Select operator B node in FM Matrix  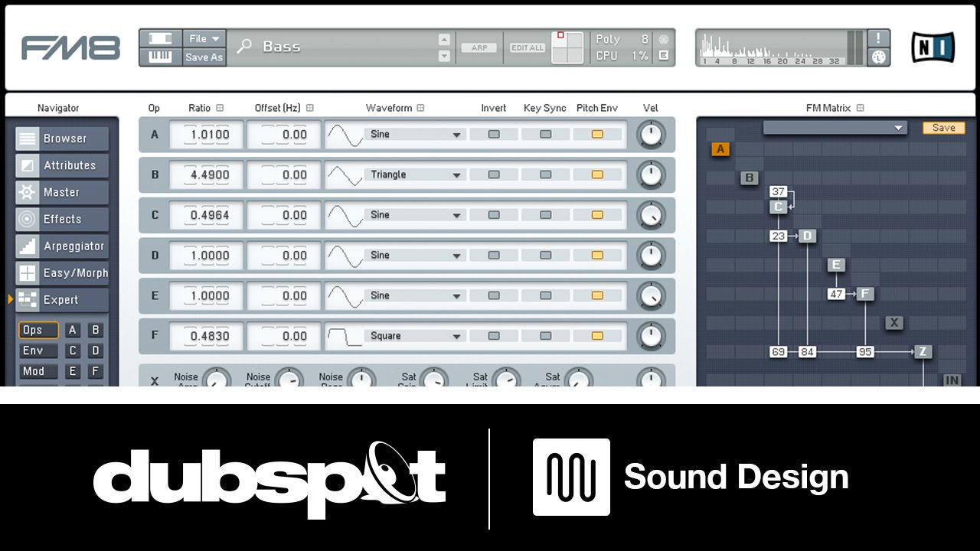click(x=750, y=178)
